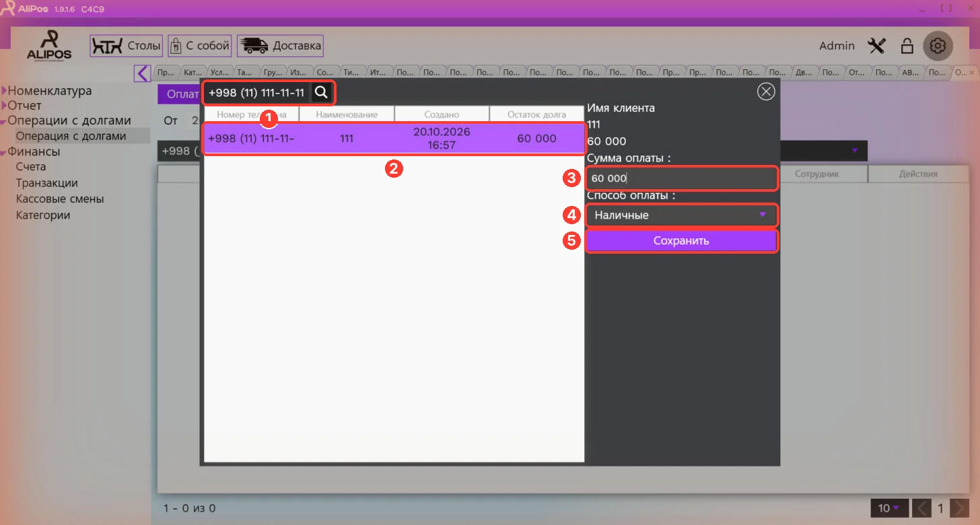Viewport: 980px width, 525px height.
Task: Click the lock icon next to Admin
Action: click(x=907, y=46)
